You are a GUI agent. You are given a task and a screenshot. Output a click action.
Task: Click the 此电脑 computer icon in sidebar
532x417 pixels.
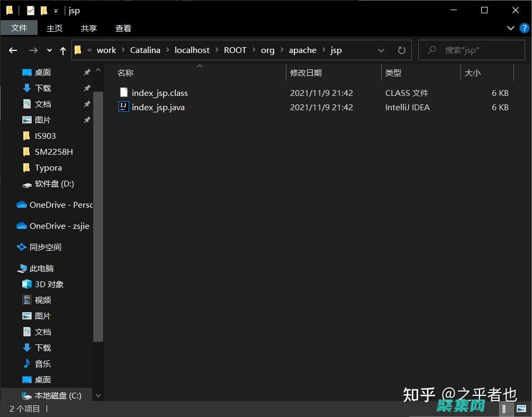[x=21, y=268]
